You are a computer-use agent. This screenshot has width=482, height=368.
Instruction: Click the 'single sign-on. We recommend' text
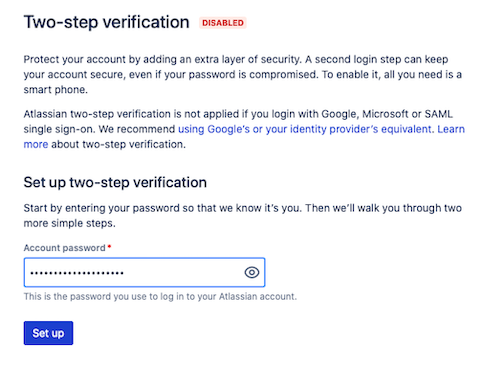click(x=99, y=129)
